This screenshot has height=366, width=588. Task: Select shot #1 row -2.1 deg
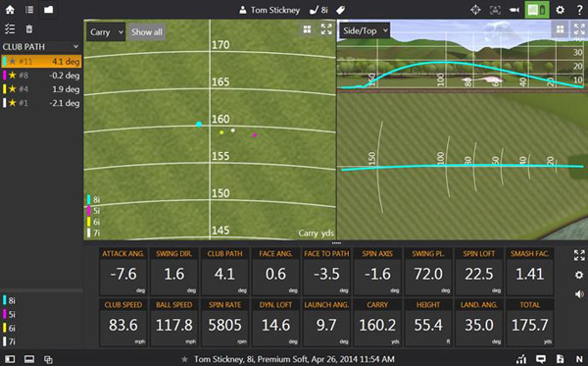click(41, 103)
